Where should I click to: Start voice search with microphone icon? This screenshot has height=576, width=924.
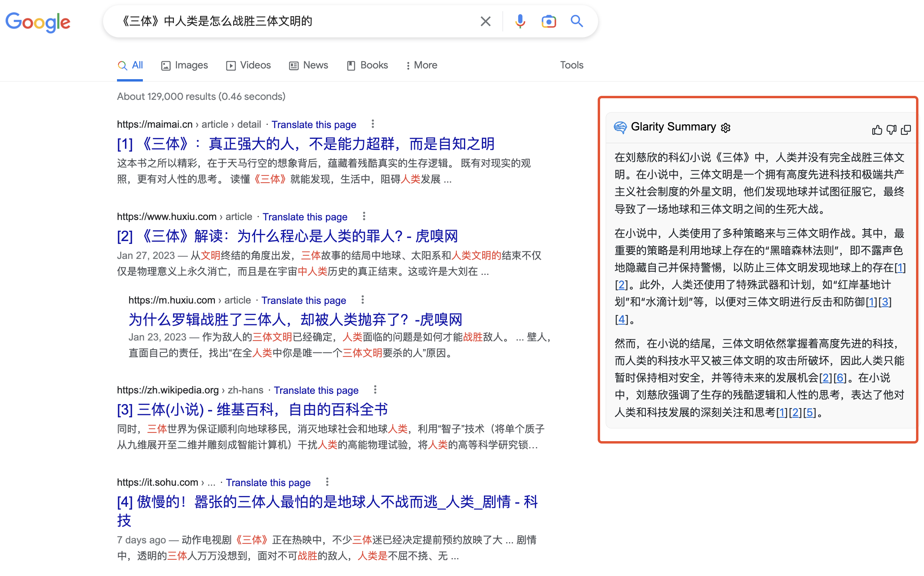point(519,21)
